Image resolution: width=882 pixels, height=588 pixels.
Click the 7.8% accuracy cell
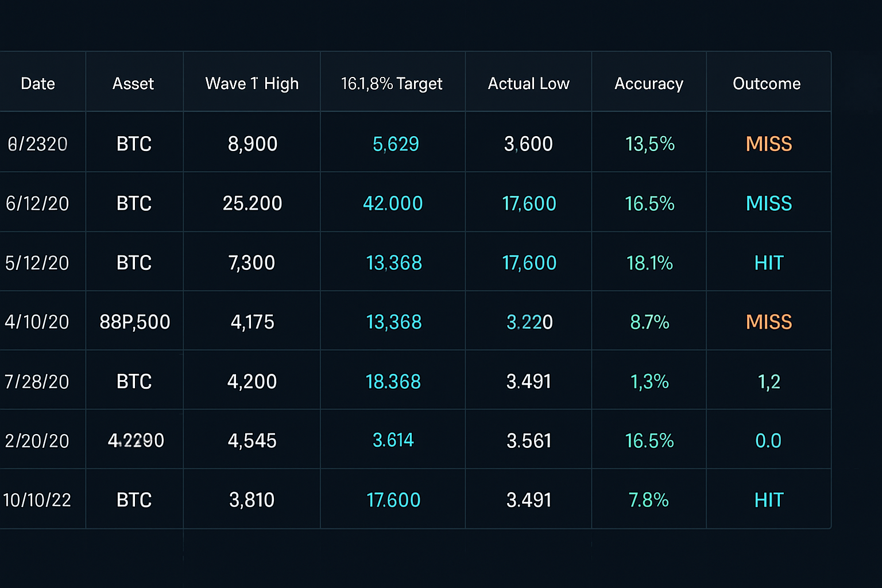[649, 500]
